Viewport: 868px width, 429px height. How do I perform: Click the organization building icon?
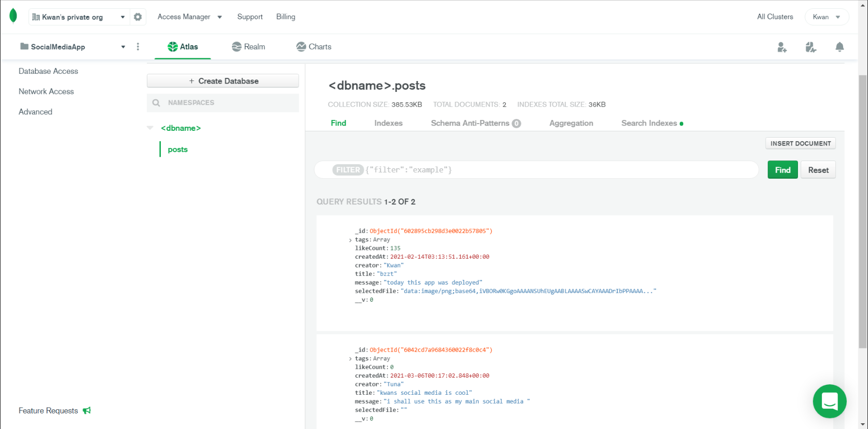pyautogui.click(x=36, y=17)
